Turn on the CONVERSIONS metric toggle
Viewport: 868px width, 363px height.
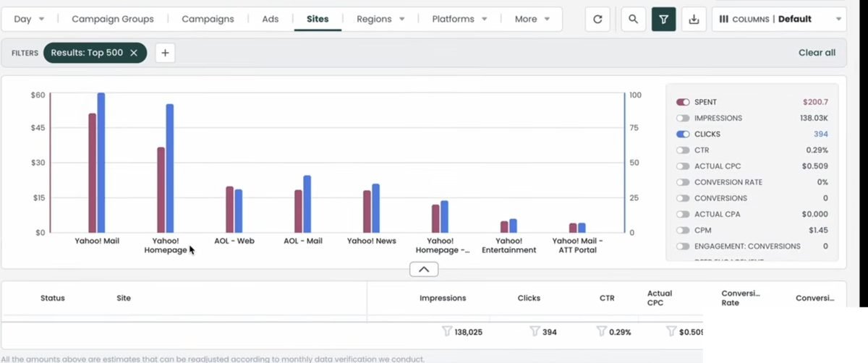click(x=683, y=198)
